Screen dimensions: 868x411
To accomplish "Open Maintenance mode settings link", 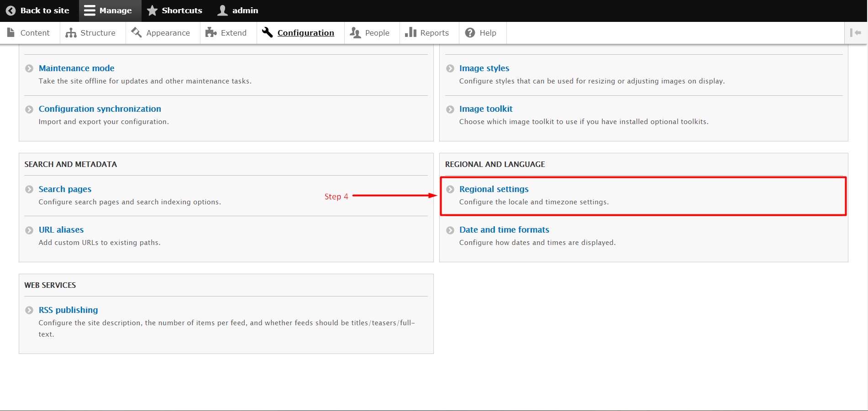I will point(77,68).
